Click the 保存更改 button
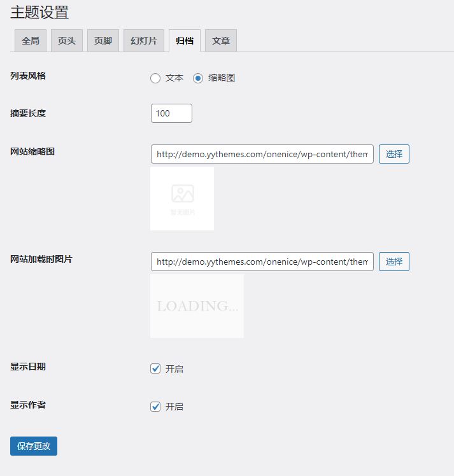This screenshot has height=476, width=454. 34,446
